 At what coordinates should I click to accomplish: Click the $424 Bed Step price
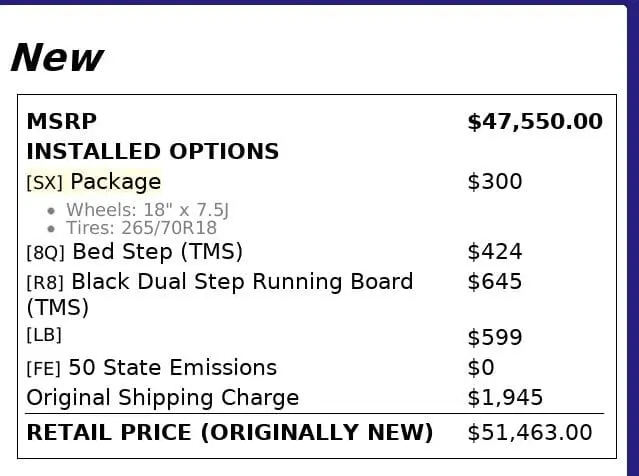tap(495, 251)
